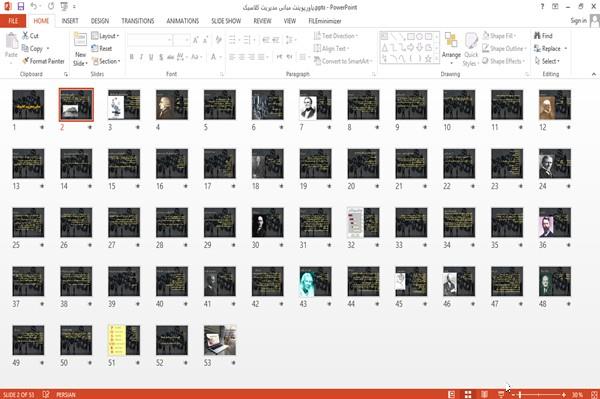Select slide 53 thumbnail
600x399 pixels.
pyautogui.click(x=220, y=340)
